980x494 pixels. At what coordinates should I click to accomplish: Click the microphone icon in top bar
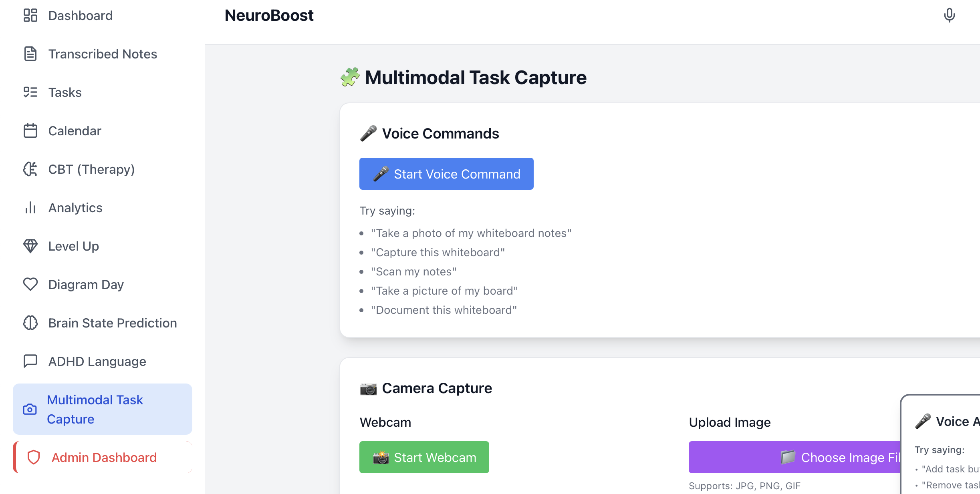(x=949, y=16)
